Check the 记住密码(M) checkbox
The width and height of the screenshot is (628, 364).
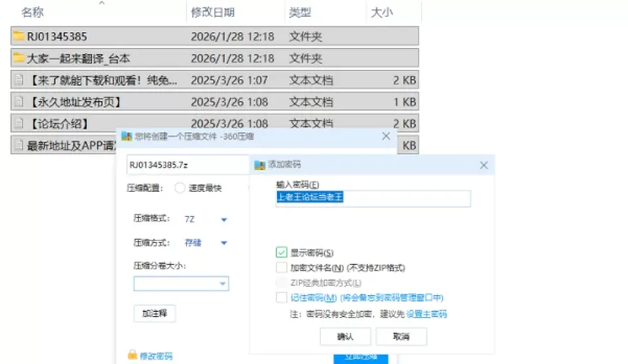click(281, 297)
